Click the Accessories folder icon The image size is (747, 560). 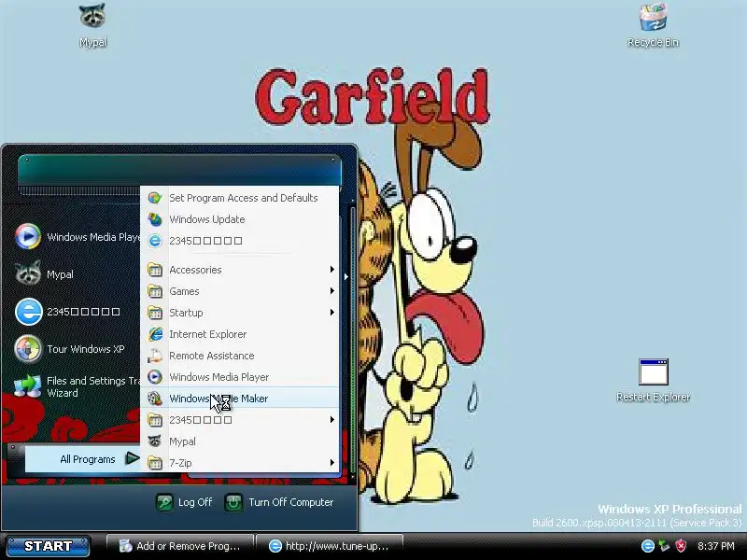[155, 270]
